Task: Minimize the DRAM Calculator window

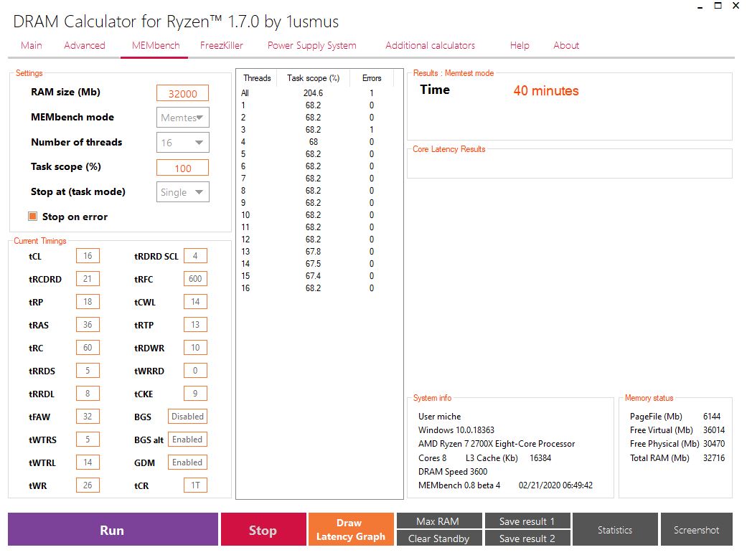Action: [700, 6]
